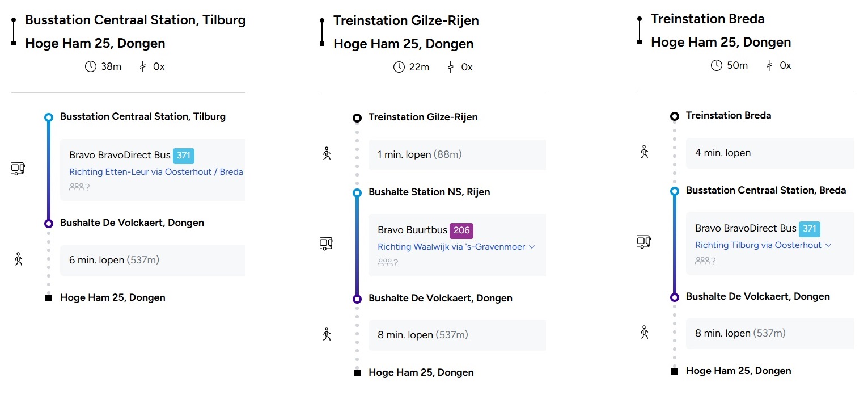Click the clock icon next to 38m
Viewport: 868px width, 403px height.
pyautogui.click(x=91, y=66)
